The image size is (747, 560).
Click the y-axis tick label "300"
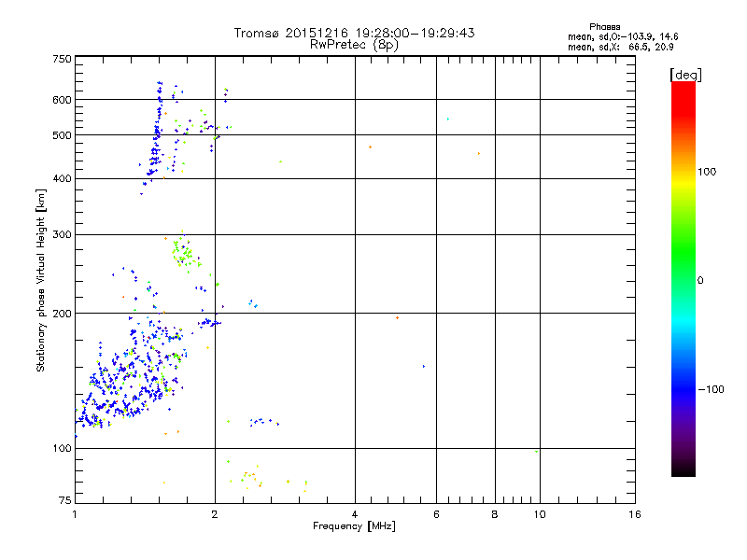click(x=62, y=234)
